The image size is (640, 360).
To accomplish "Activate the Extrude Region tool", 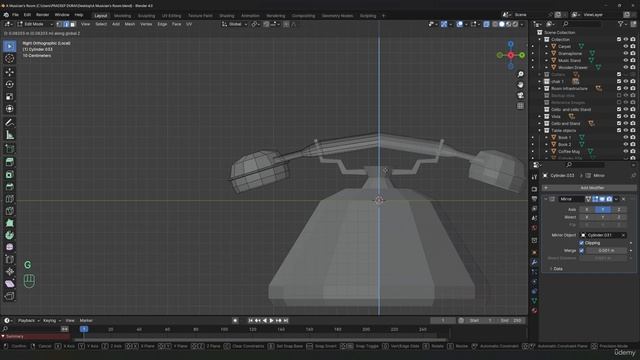I will (x=9, y=162).
